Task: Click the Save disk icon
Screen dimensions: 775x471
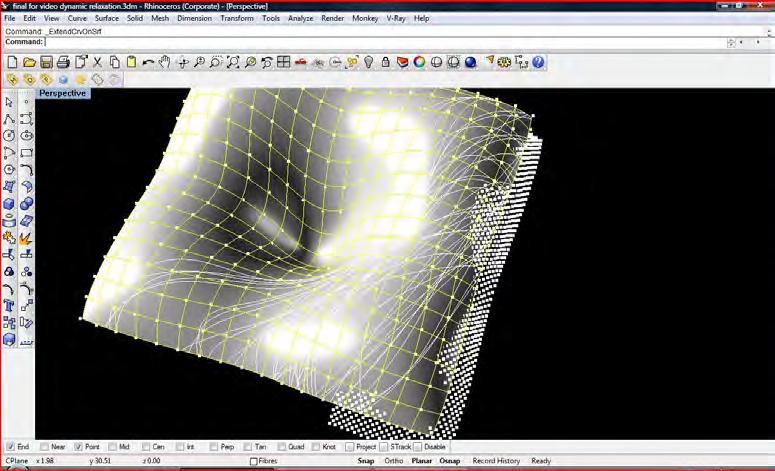Action: coord(46,62)
